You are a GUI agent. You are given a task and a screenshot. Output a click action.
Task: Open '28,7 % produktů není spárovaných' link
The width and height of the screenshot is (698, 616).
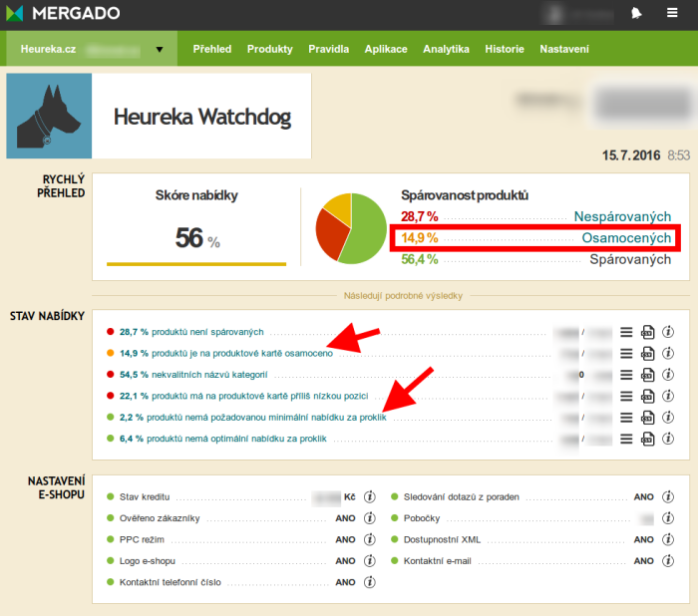tap(191, 332)
